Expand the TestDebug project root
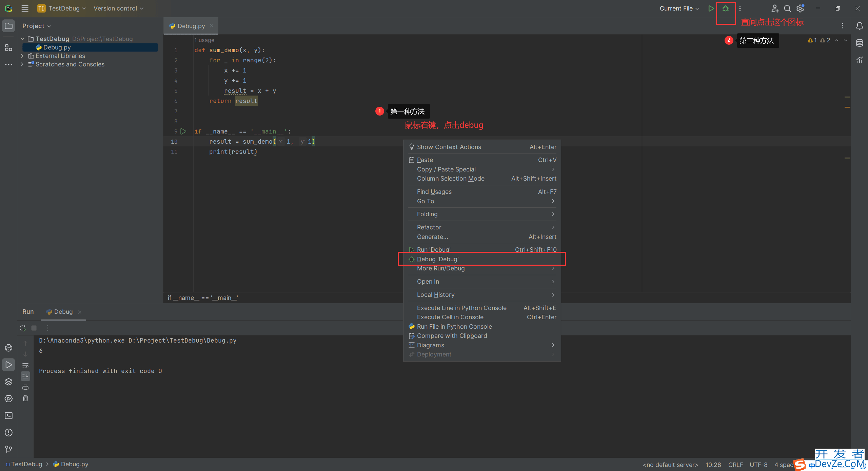868x471 pixels. pyautogui.click(x=22, y=38)
